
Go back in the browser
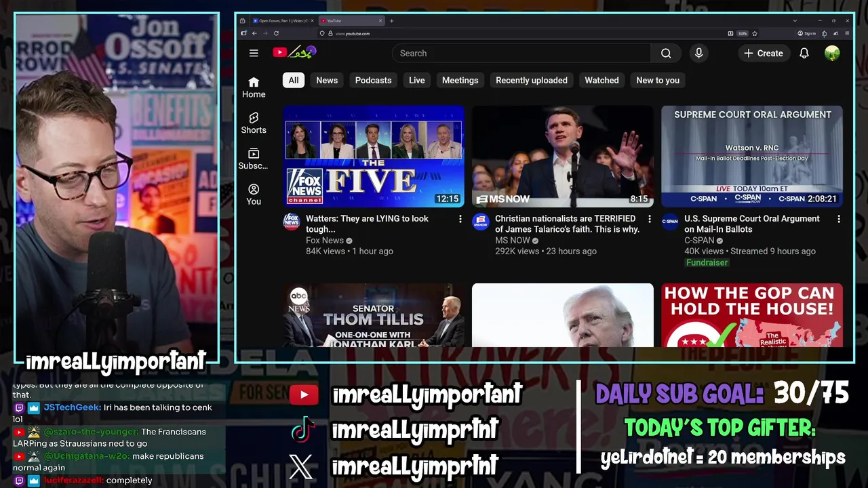click(x=254, y=33)
